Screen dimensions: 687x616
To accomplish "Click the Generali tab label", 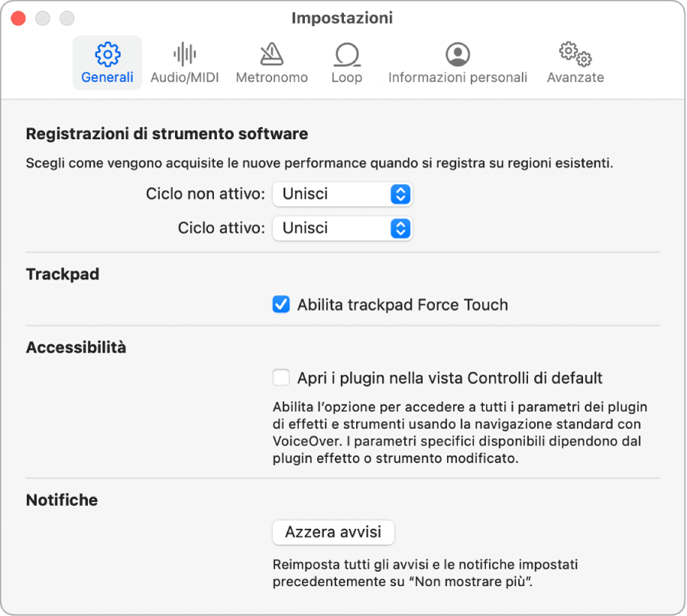I will pyautogui.click(x=107, y=77).
